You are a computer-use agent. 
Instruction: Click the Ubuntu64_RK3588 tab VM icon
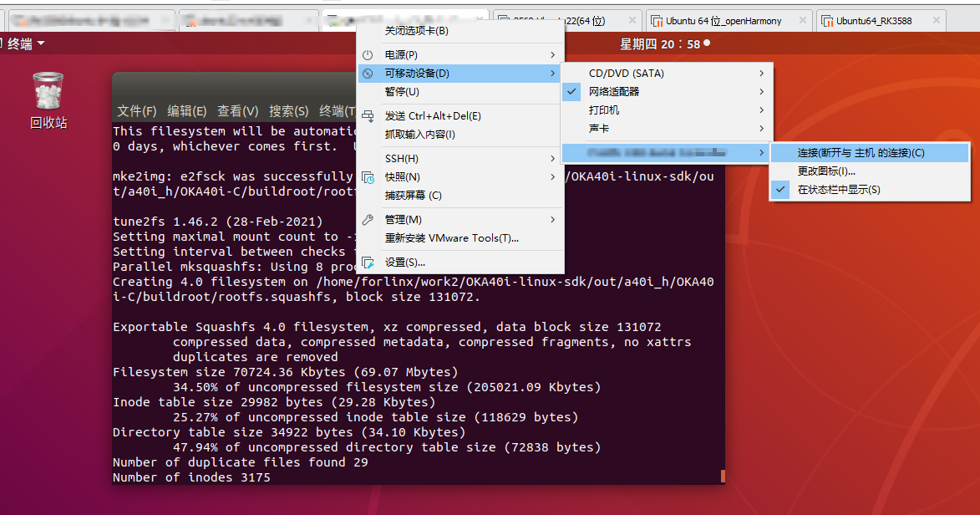[826, 21]
